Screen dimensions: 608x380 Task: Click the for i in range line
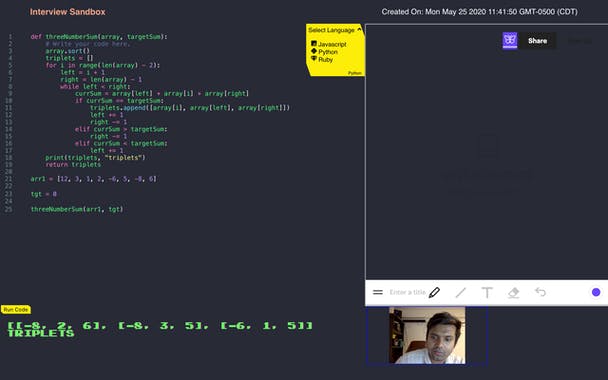[x=102, y=65]
